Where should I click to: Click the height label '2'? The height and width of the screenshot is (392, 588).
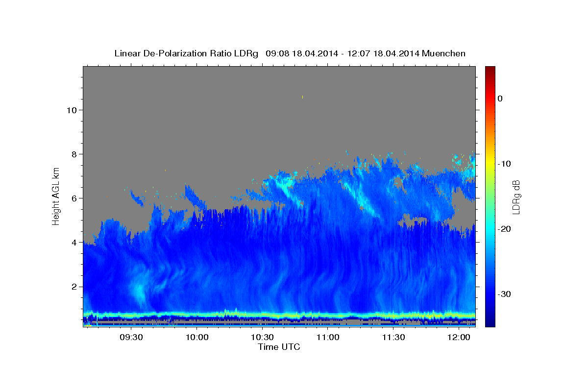73,286
